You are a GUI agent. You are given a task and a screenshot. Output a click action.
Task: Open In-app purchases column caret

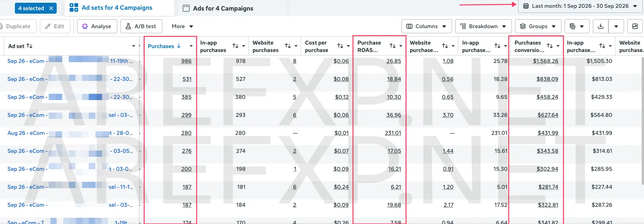(x=244, y=46)
